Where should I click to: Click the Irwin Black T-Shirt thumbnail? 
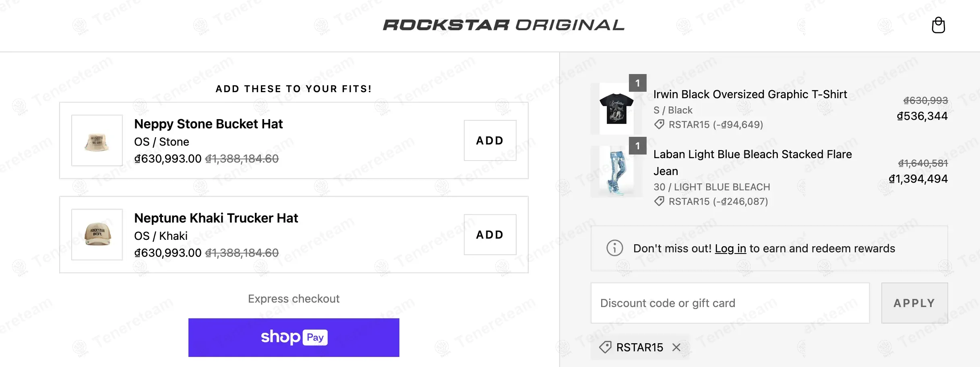[616, 109]
